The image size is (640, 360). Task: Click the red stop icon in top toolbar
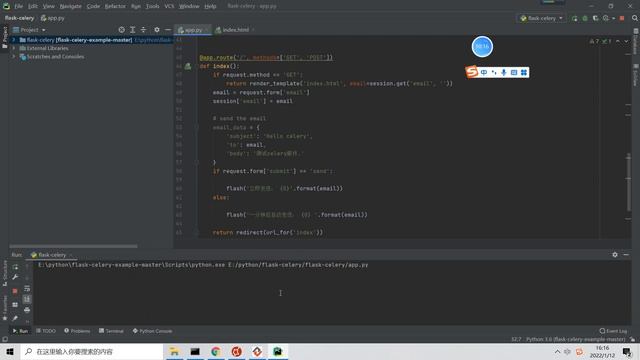tap(622, 18)
